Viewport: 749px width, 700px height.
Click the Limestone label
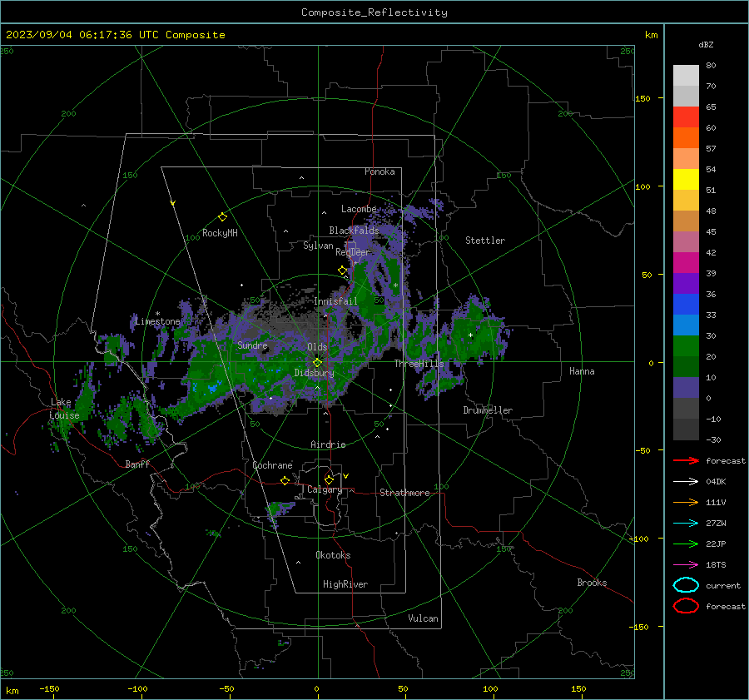click(x=157, y=321)
